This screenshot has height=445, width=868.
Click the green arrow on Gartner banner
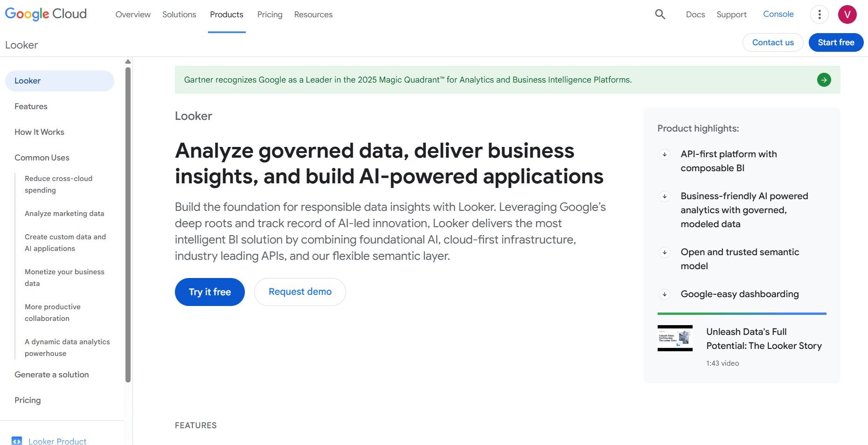point(824,80)
